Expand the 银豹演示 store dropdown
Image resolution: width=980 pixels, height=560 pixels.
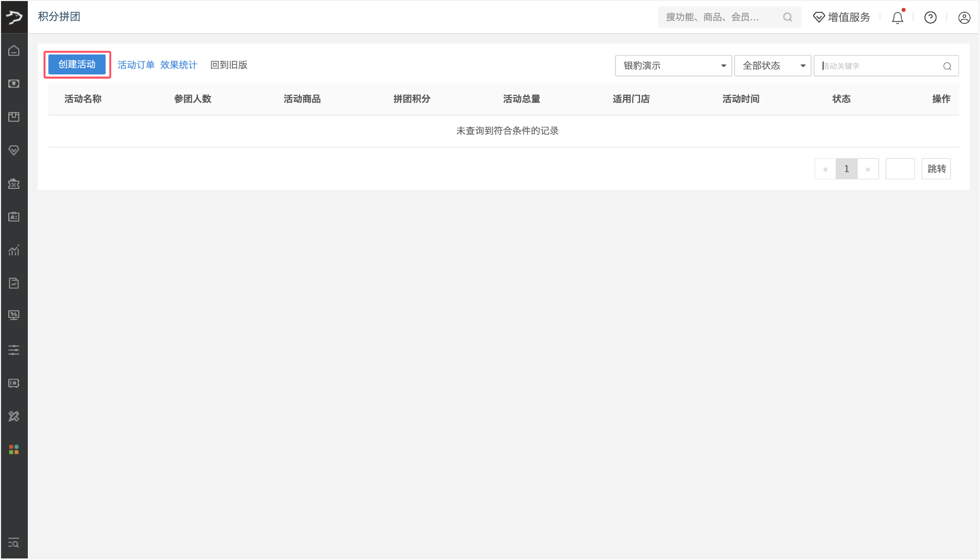(x=673, y=66)
